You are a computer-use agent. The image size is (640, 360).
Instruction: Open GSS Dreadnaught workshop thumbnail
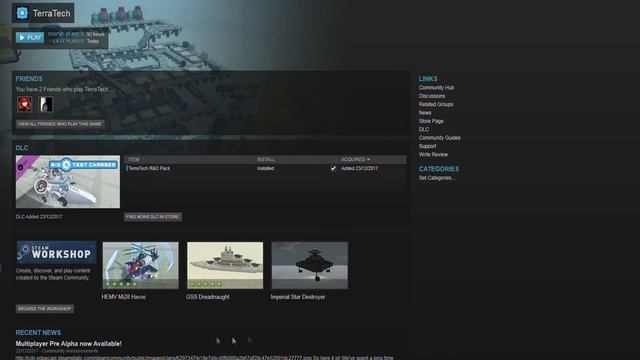225,265
